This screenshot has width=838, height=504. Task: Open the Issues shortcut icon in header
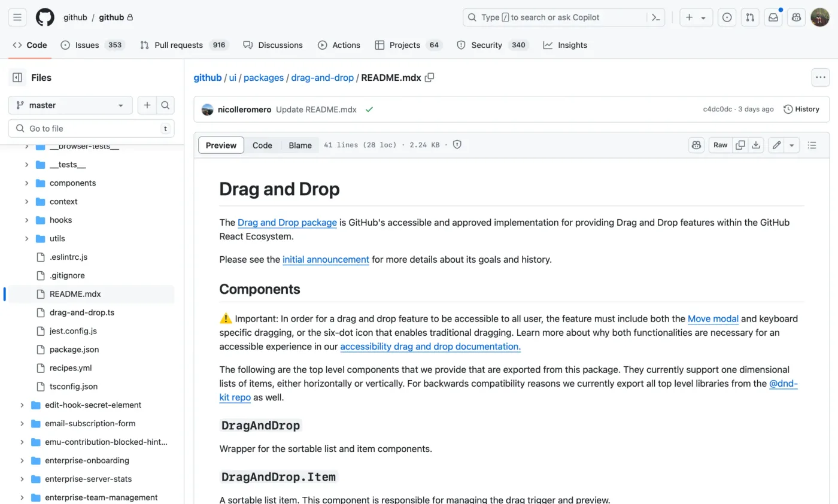point(727,17)
